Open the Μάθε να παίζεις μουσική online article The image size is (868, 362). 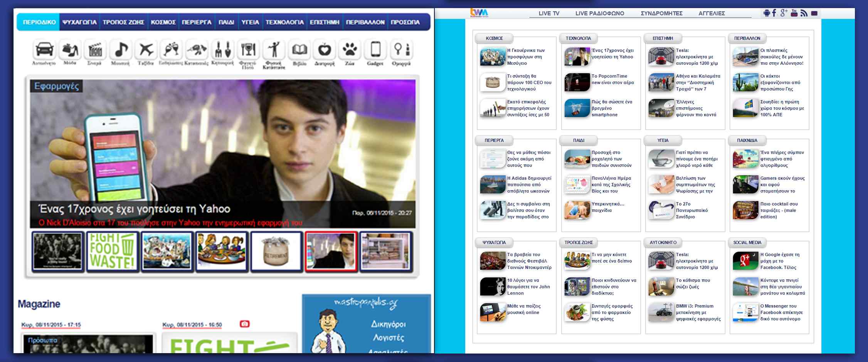coord(524,309)
